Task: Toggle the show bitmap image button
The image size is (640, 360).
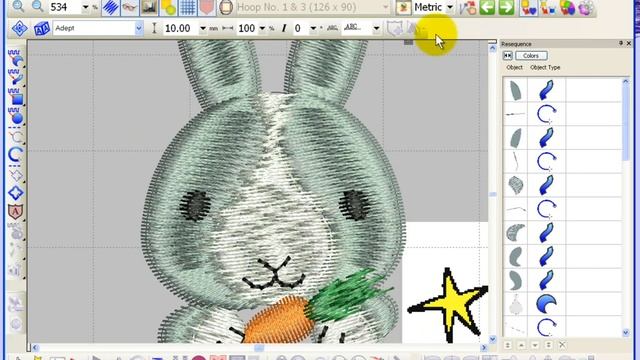Action: (149, 7)
